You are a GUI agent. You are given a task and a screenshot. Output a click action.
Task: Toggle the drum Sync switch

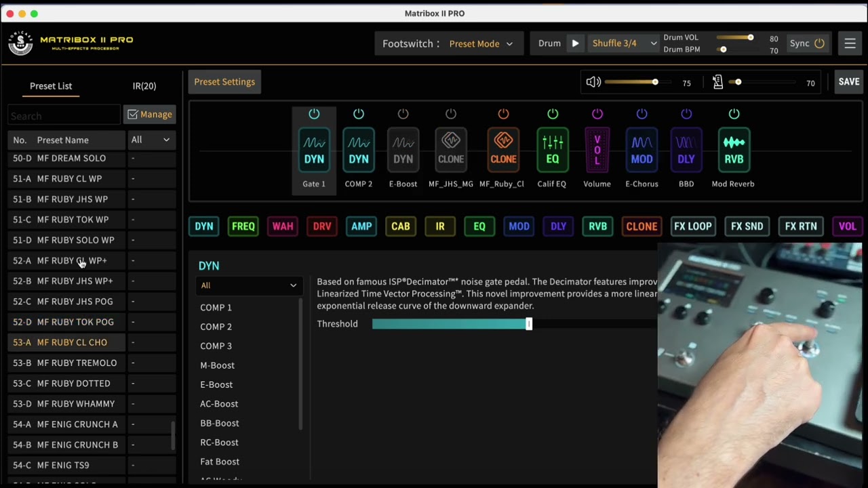(x=819, y=43)
